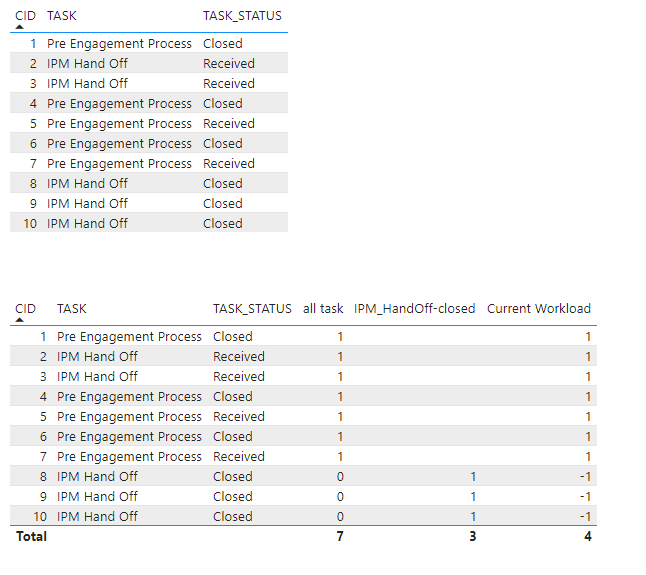Click IPM_HandOff-closed value 1 in row 10
646x575 pixels.
click(x=473, y=517)
